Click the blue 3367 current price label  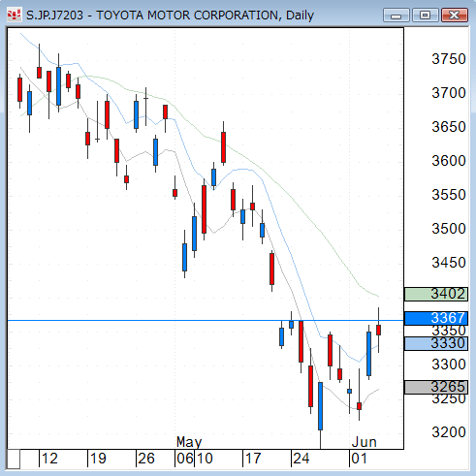[x=436, y=318]
